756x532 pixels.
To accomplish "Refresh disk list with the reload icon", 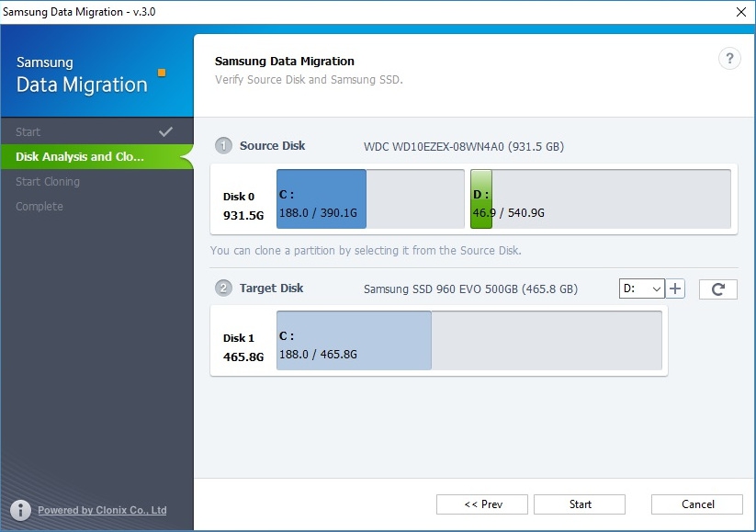I will click(718, 289).
